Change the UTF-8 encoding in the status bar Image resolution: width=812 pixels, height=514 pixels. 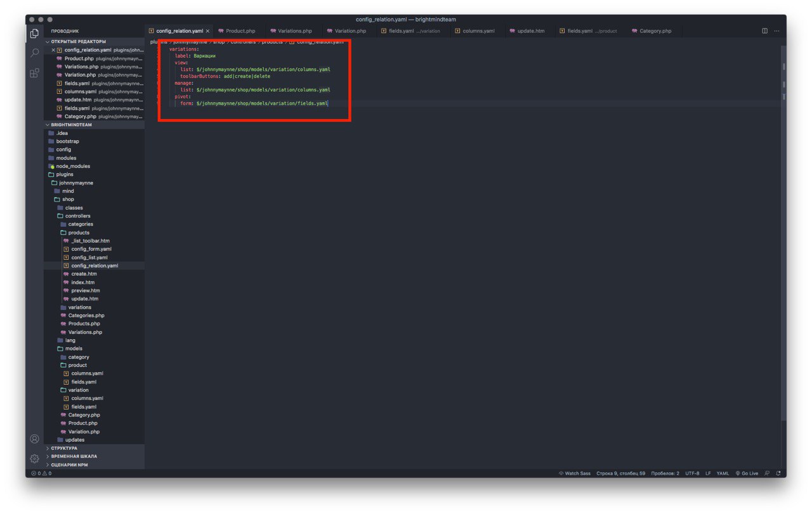[x=692, y=473]
